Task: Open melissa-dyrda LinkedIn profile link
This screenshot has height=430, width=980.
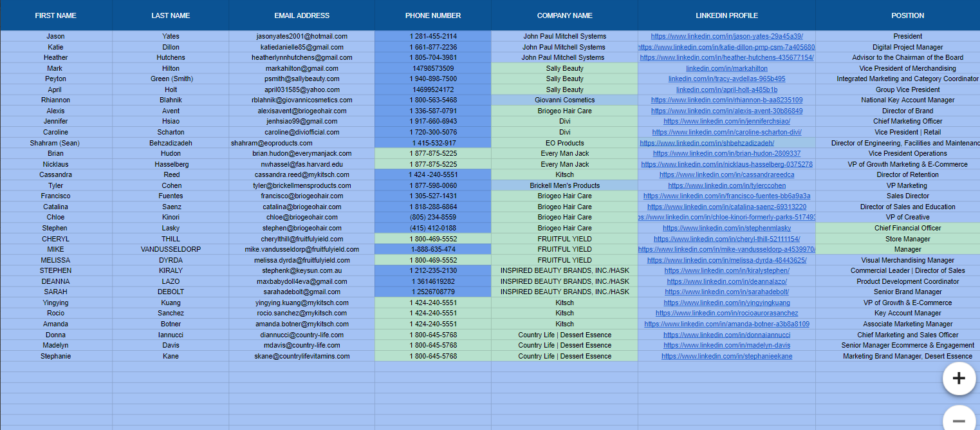Action: pyautogui.click(x=727, y=260)
